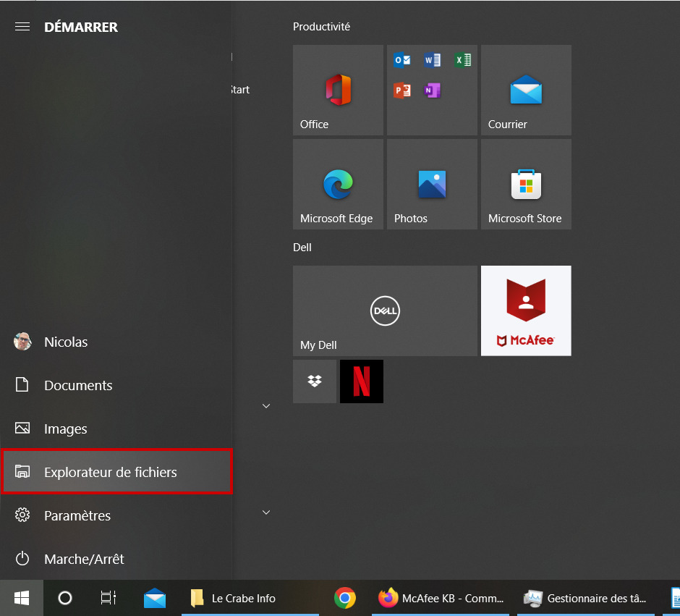
Task: Collapse the DÉMARRER hamburger menu
Action: point(22,27)
